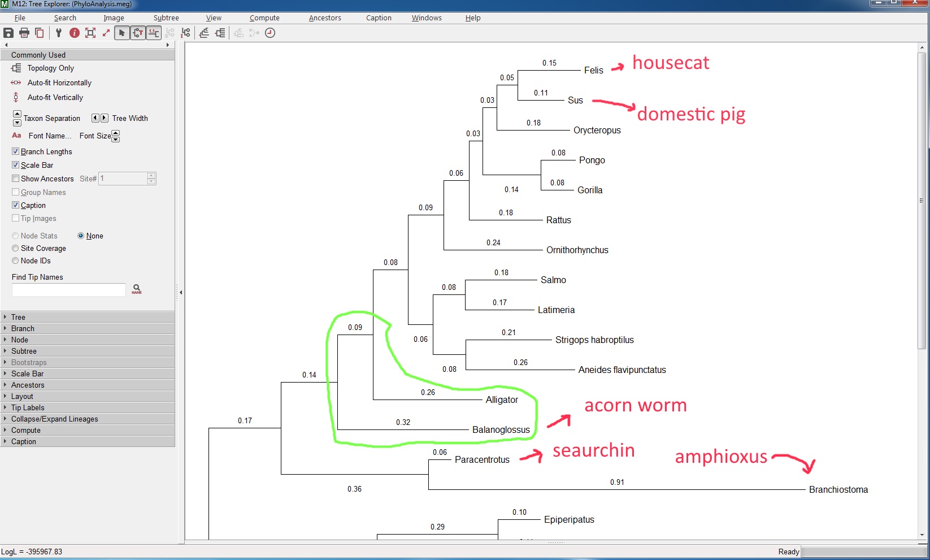
Task: Enable the Show Ancestors checkbox
Action: [15, 179]
